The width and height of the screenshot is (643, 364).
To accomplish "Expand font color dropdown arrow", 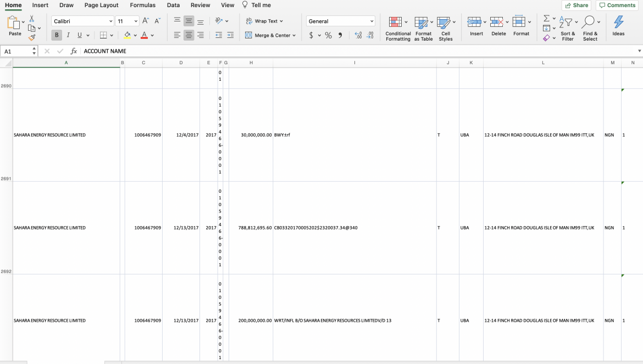I will click(x=152, y=36).
